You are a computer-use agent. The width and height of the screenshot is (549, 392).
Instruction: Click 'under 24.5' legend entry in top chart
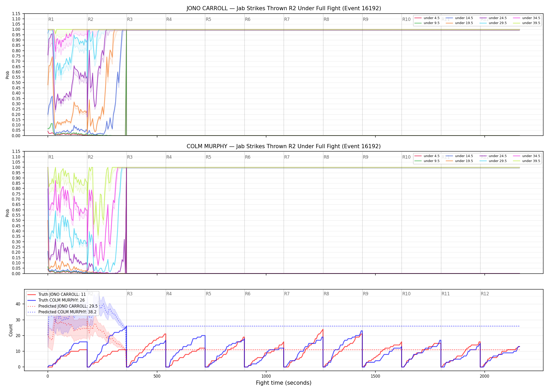point(493,18)
